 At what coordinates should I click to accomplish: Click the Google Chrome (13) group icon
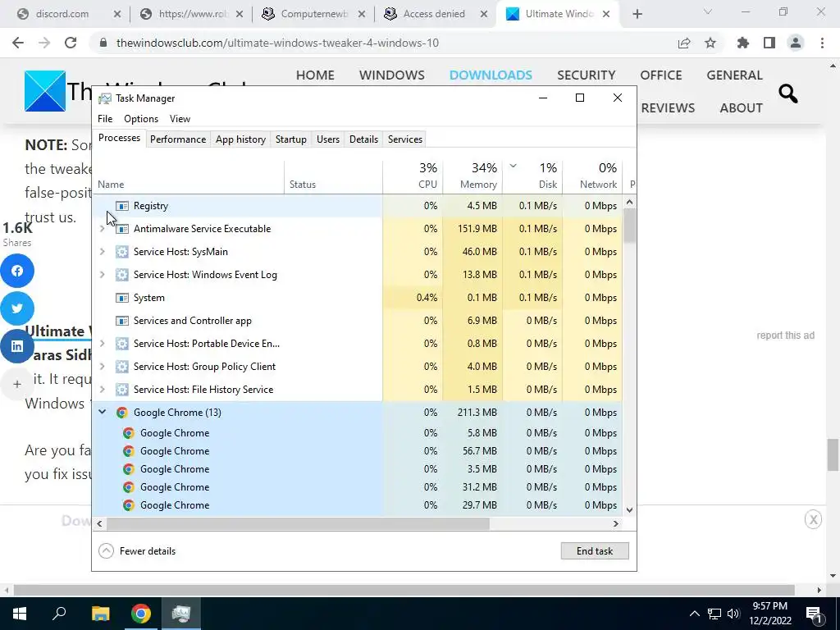tap(122, 413)
